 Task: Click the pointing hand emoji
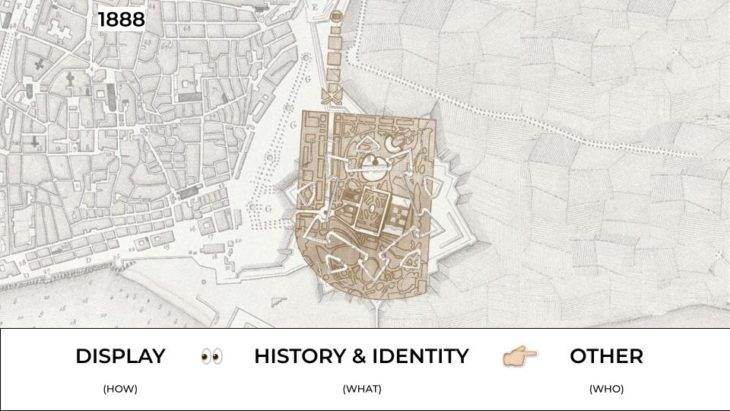click(x=520, y=356)
